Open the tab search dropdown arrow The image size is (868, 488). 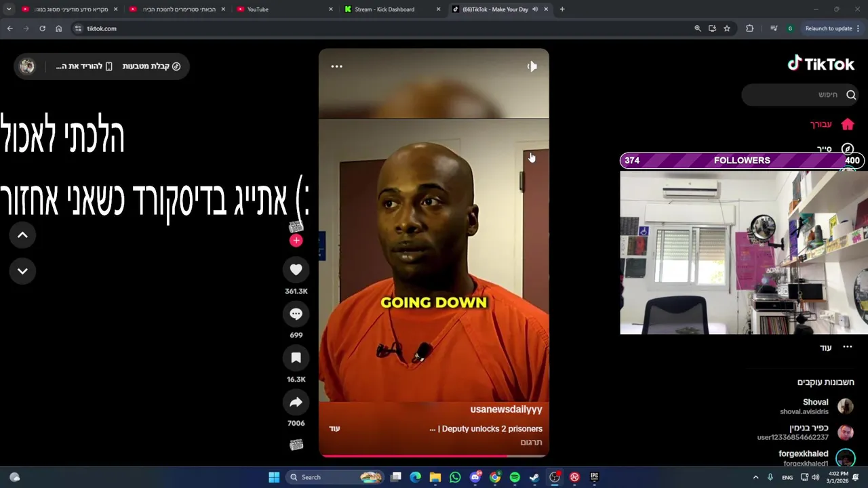point(9,9)
